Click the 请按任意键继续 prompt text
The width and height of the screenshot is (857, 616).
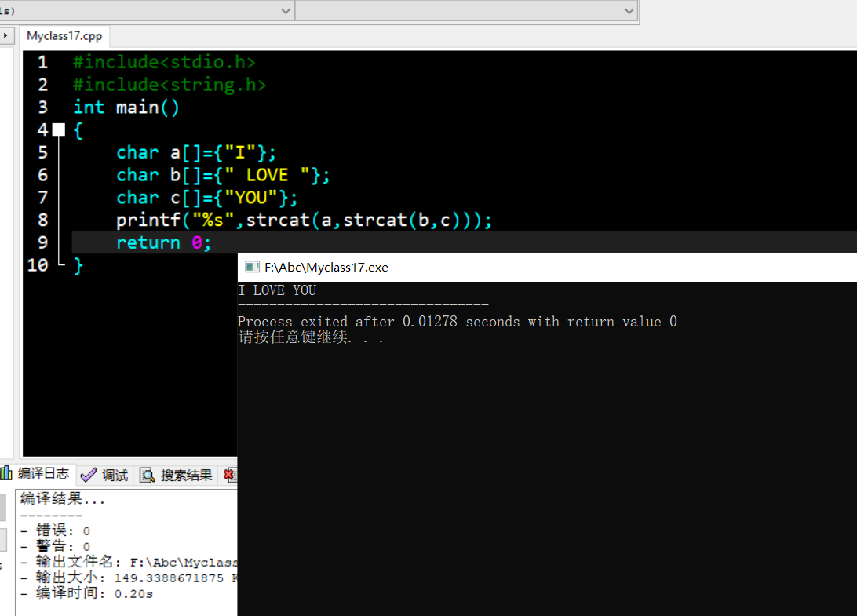(x=311, y=337)
